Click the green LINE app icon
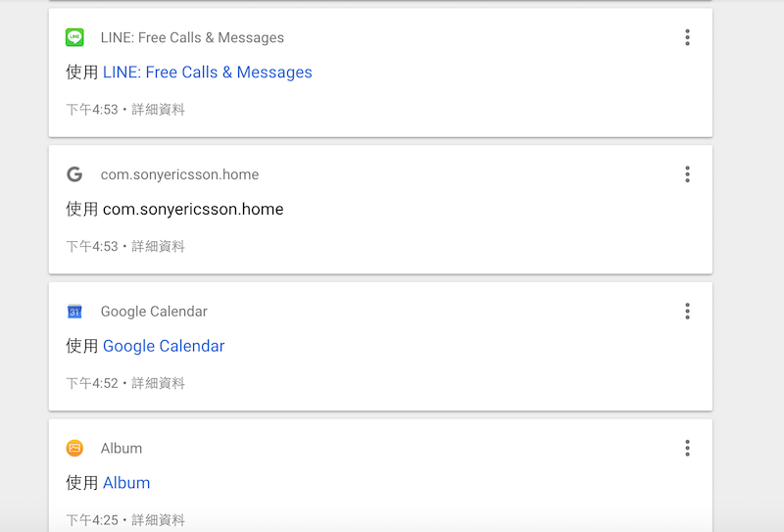 tap(74, 37)
